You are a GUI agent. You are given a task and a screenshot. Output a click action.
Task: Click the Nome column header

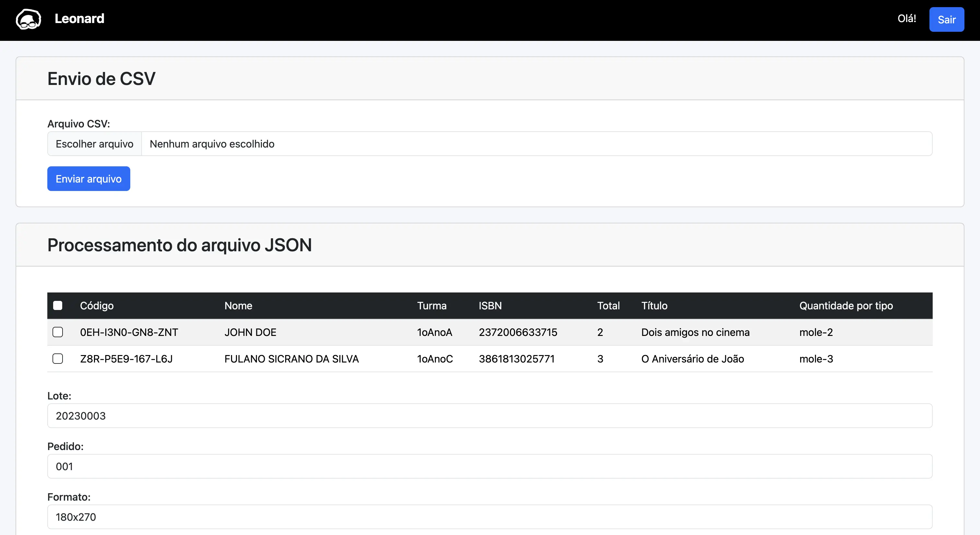238,305
